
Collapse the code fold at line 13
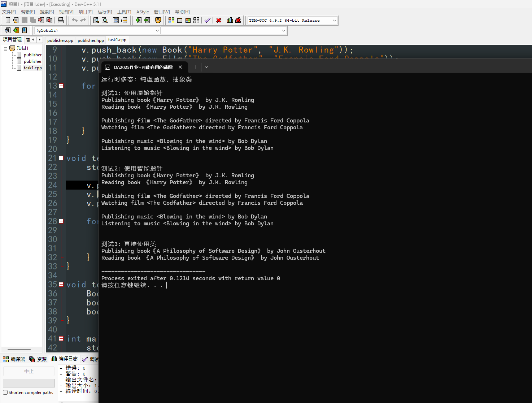61,86
